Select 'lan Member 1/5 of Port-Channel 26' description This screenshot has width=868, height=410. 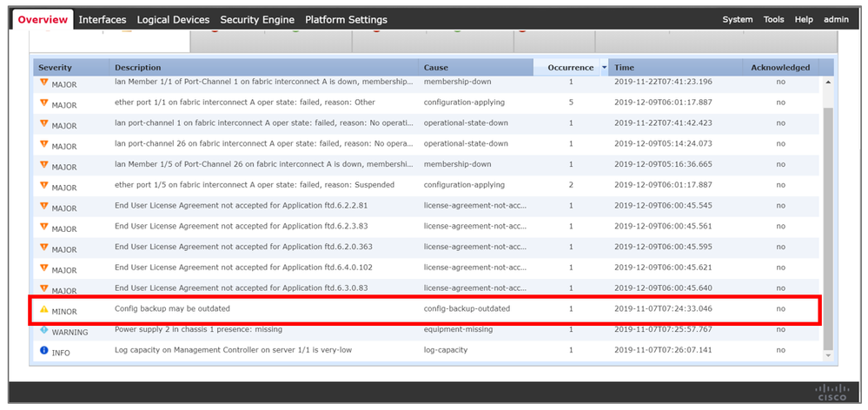[264, 164]
